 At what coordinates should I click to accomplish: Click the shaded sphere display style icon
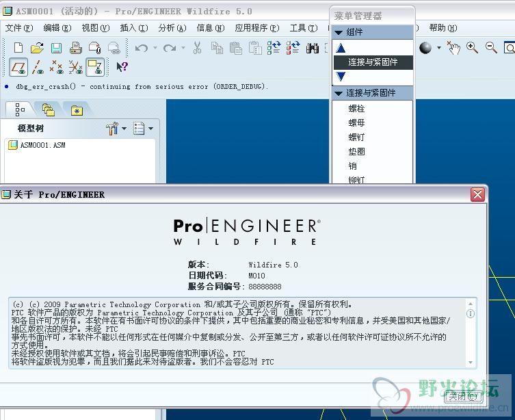(x=425, y=48)
